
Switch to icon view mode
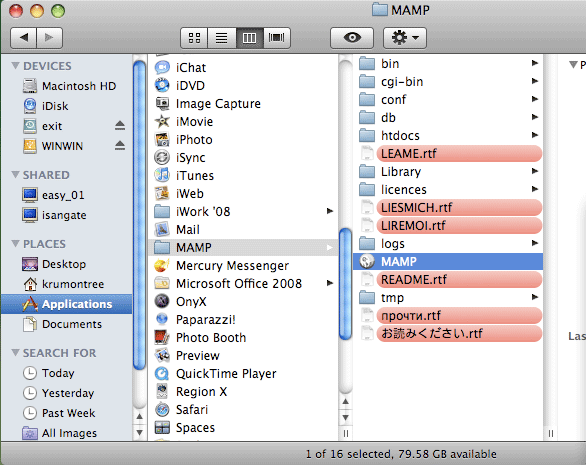(194, 38)
